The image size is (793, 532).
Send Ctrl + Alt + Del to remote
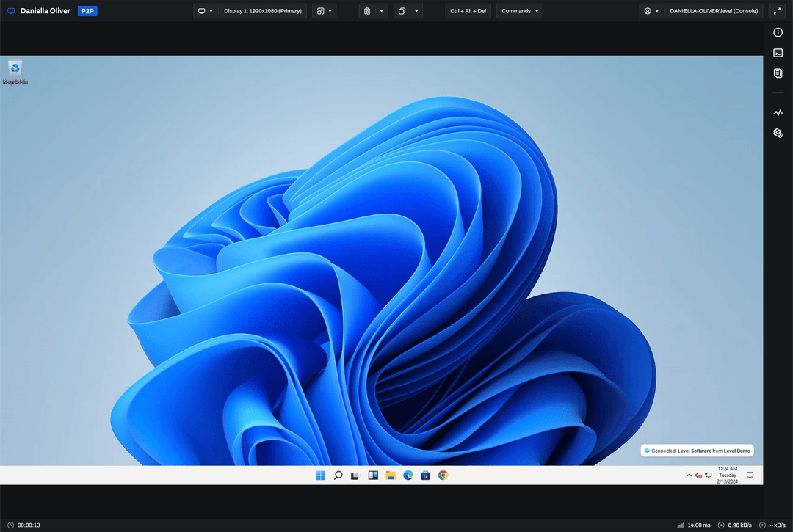[468, 10]
